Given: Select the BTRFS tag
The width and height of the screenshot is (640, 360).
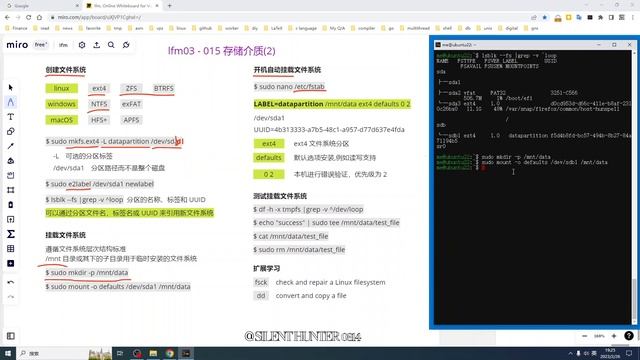Looking at the screenshot, I should click(x=163, y=88).
